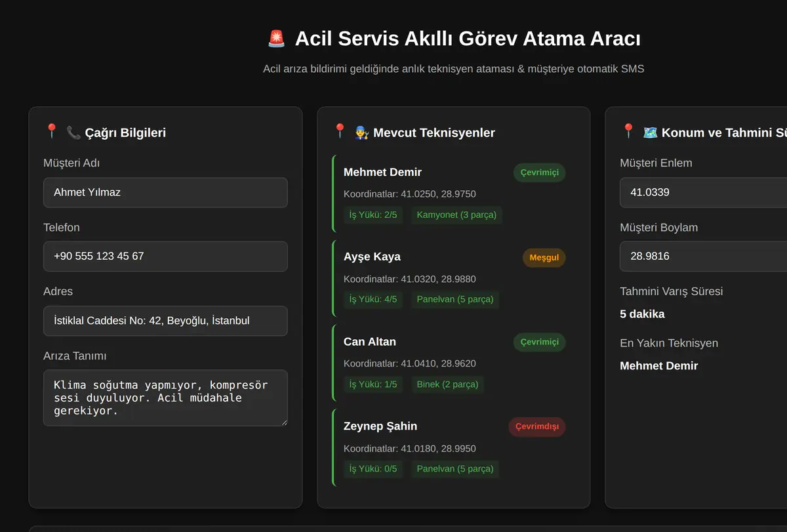This screenshot has width=787, height=532.
Task: Click inside the Arıza Tanımı text area
Action: [165, 398]
